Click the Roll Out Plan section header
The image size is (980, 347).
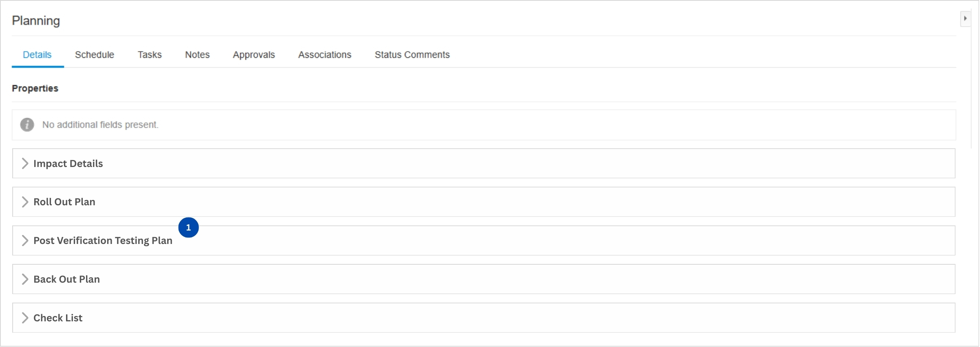point(484,202)
